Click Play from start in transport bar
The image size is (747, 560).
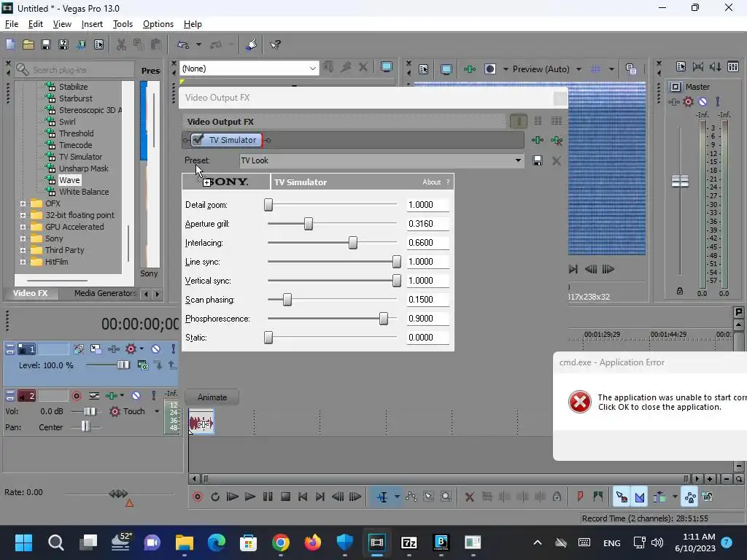(x=233, y=497)
